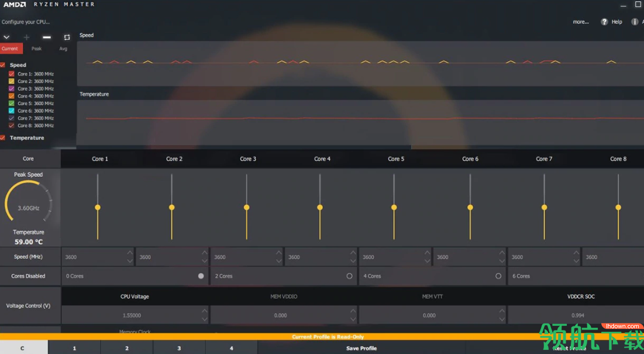Increase MEM VDDIO with up arrow

(x=353, y=311)
